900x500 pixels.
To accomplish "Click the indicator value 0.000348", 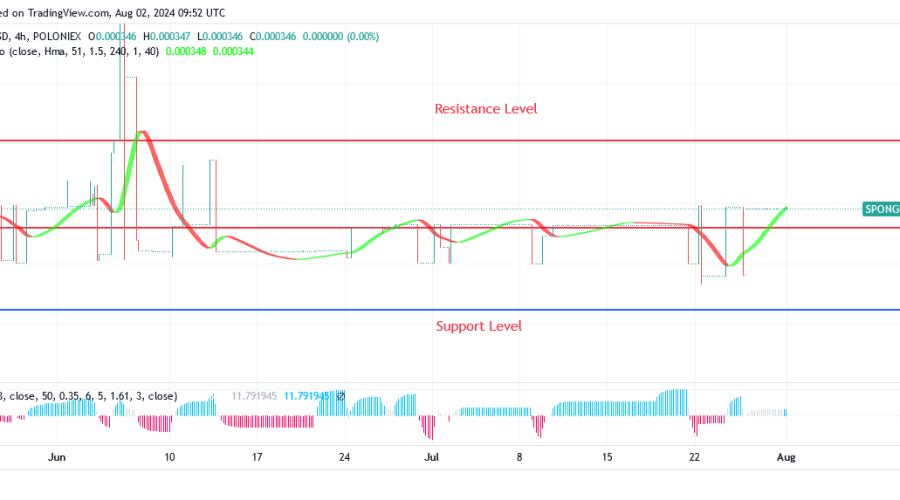I will tap(186, 51).
